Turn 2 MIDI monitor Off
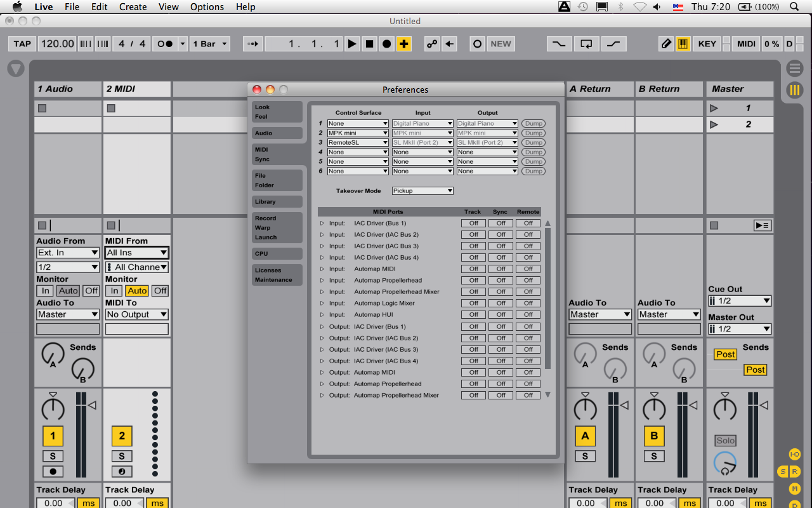 coord(160,291)
